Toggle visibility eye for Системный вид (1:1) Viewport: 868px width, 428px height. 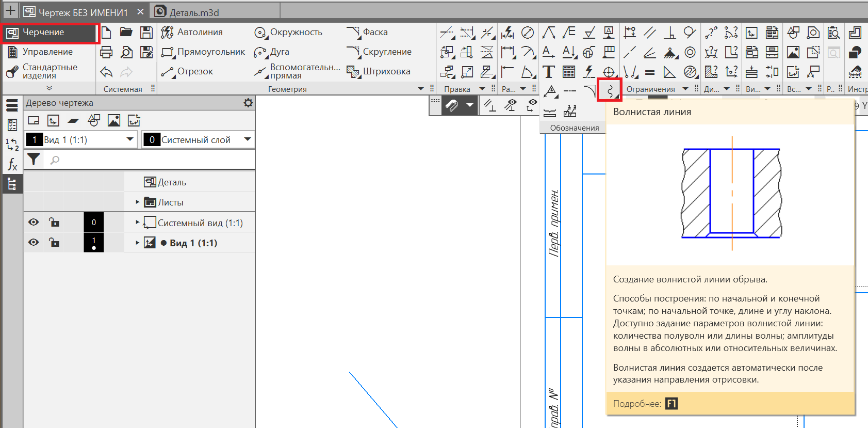(34, 222)
